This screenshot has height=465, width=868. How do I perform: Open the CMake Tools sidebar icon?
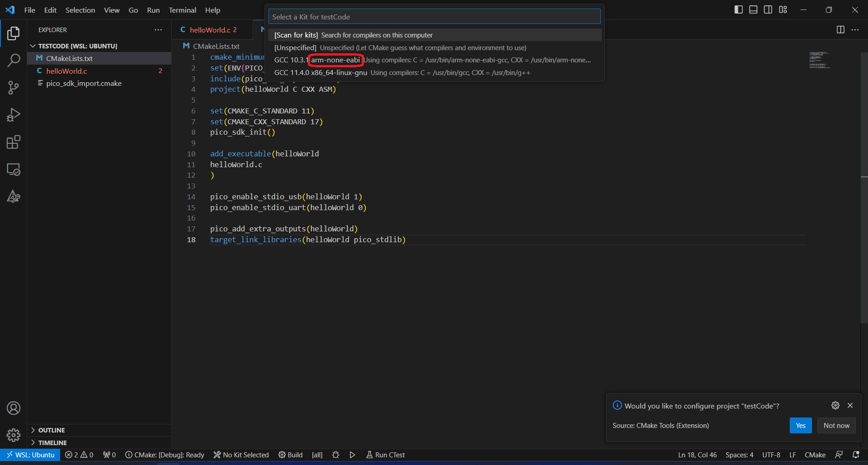coord(14,197)
